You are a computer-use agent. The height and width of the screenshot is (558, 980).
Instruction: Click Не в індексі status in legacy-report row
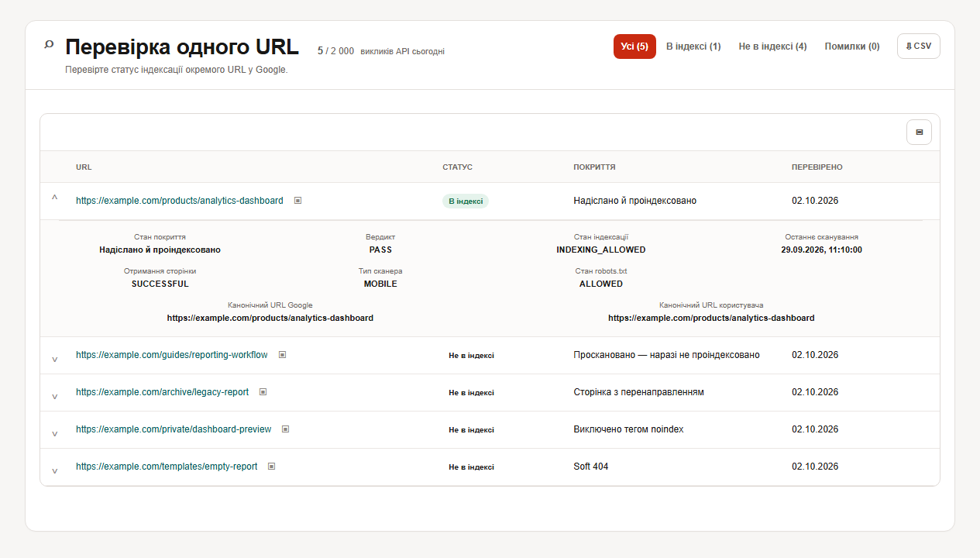[x=471, y=393]
